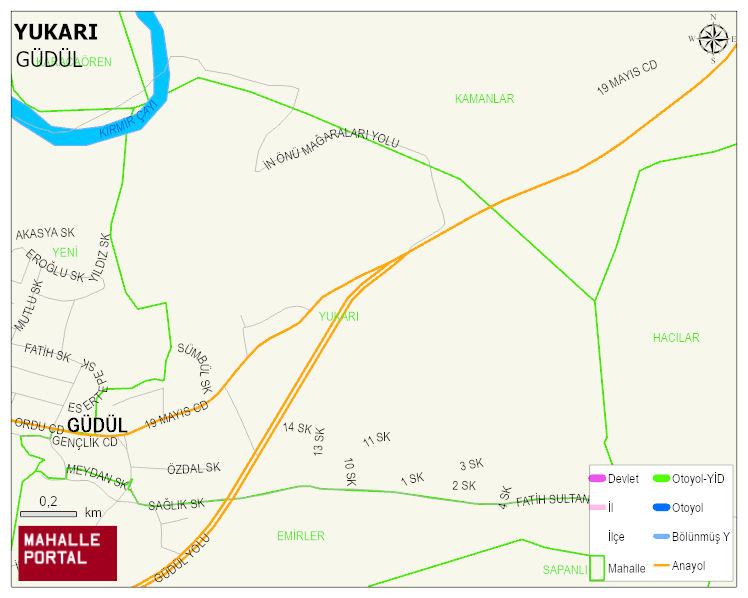Click the YUKARI green neighborhood label
The image size is (748, 598).
point(339,316)
